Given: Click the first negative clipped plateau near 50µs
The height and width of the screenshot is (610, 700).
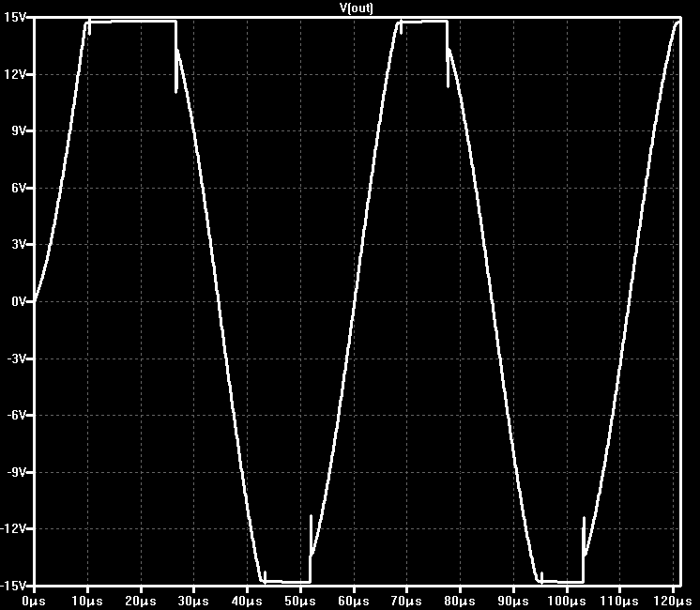Looking at the screenshot, I should [286, 582].
